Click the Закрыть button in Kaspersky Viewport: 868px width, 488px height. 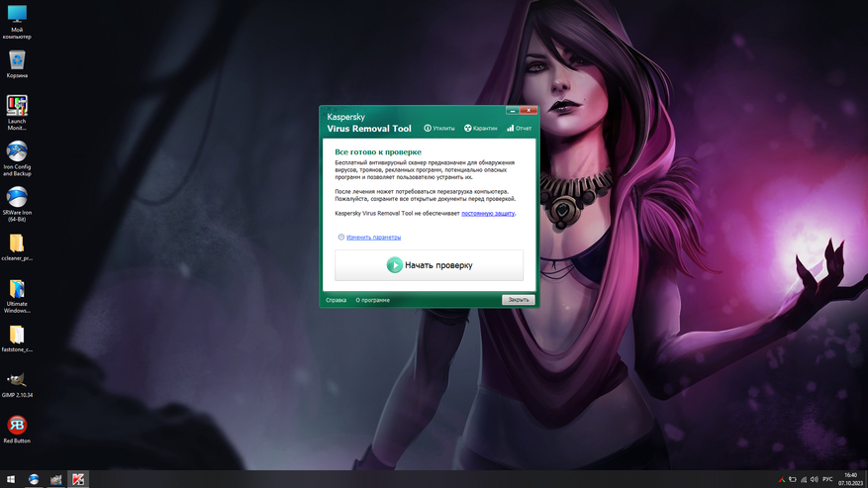pos(519,300)
